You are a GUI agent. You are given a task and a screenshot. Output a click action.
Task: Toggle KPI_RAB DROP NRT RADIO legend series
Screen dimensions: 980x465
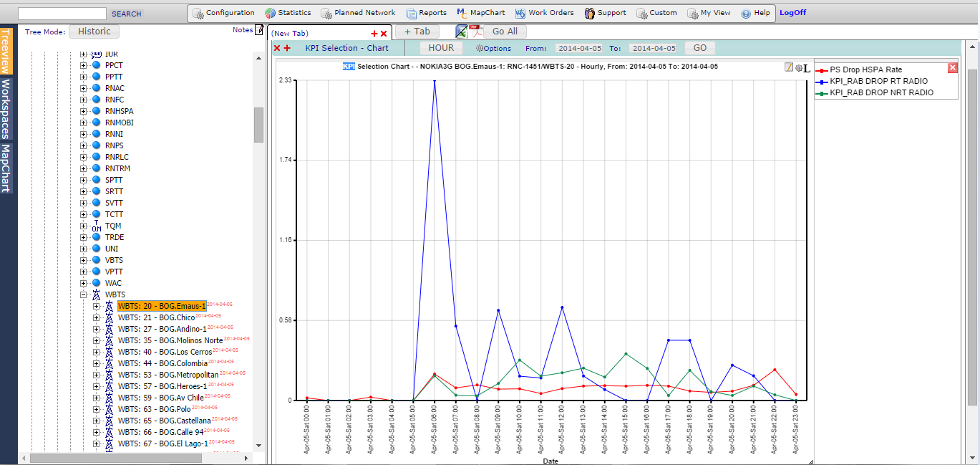pyautogui.click(x=881, y=92)
